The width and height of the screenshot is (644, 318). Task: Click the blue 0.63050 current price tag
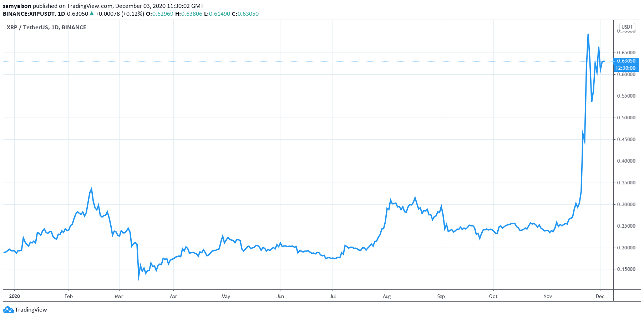click(x=626, y=61)
